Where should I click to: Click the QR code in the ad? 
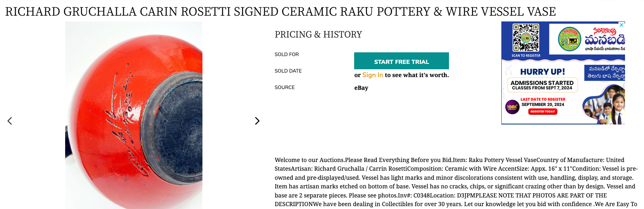pyautogui.click(x=526, y=38)
